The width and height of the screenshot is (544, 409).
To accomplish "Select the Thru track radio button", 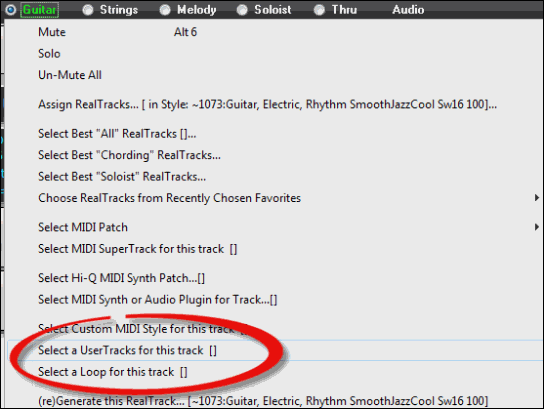I will click(x=319, y=10).
